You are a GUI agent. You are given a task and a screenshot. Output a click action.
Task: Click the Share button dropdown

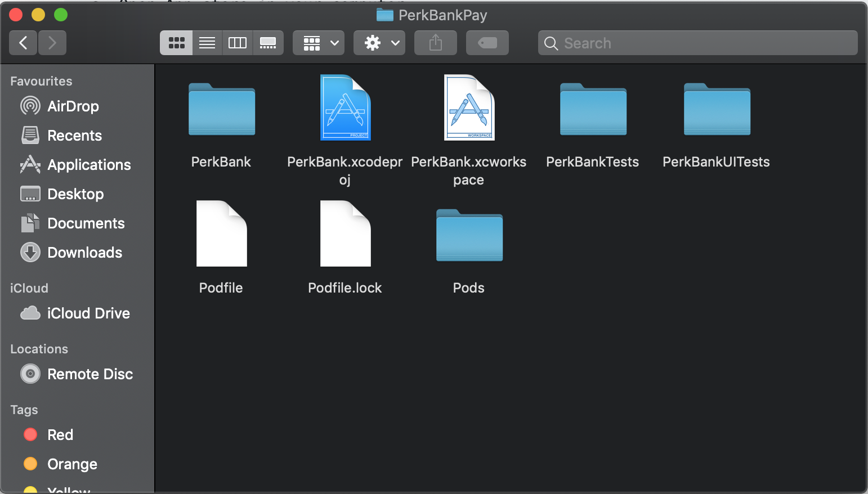pyautogui.click(x=435, y=42)
